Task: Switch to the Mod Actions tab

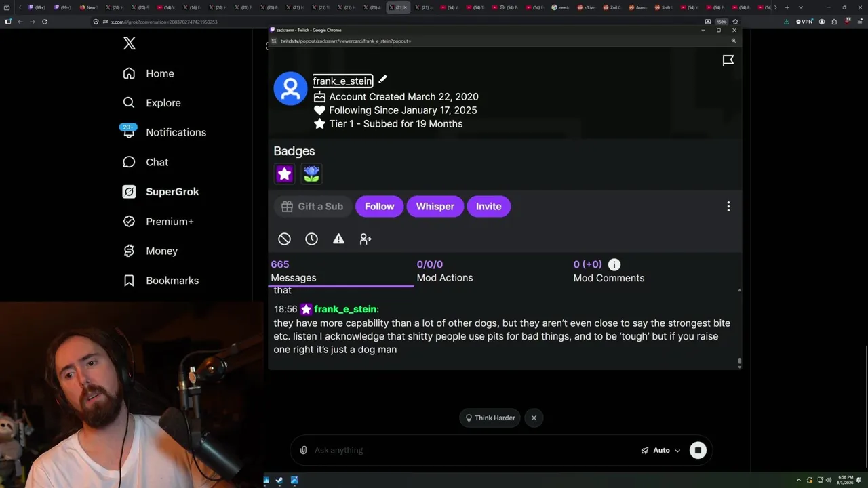Action: [x=445, y=271]
